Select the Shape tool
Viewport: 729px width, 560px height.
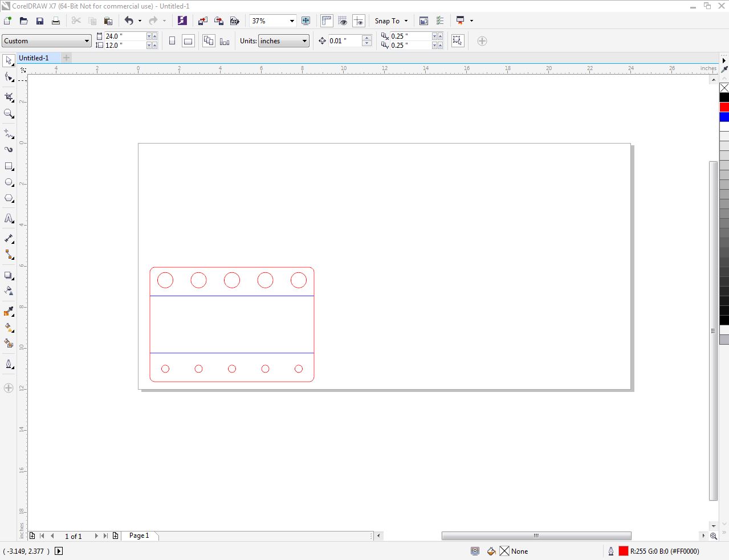(9, 77)
